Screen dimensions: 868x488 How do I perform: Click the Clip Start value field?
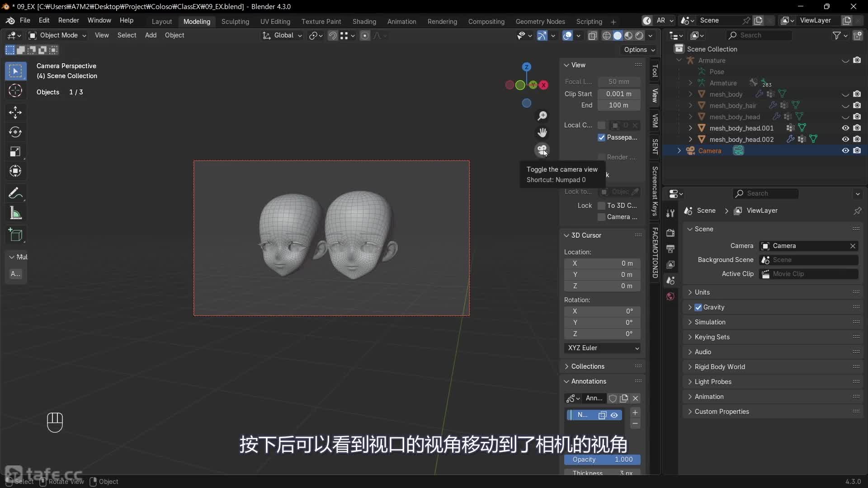(618, 94)
